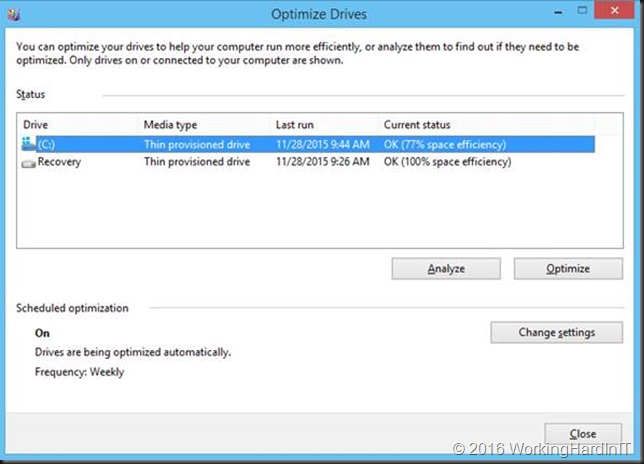The width and height of the screenshot is (644, 464).
Task: Select the (C:) drive name
Action: pos(46,145)
